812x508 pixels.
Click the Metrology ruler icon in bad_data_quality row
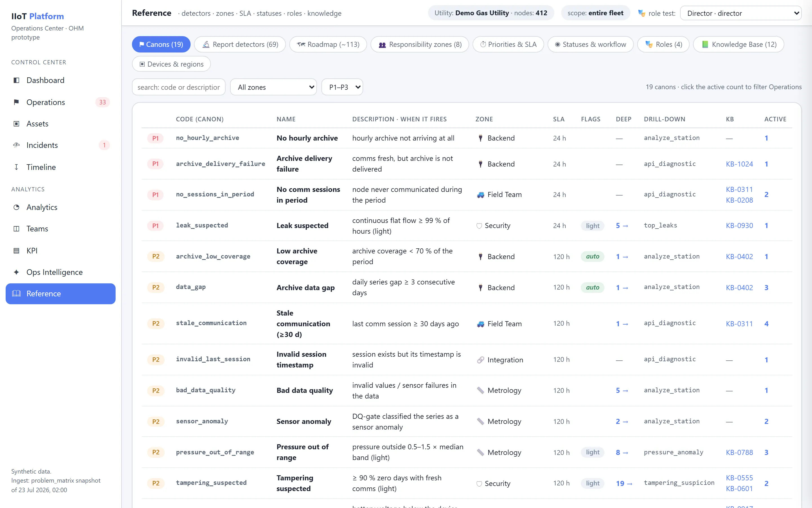pos(480,390)
